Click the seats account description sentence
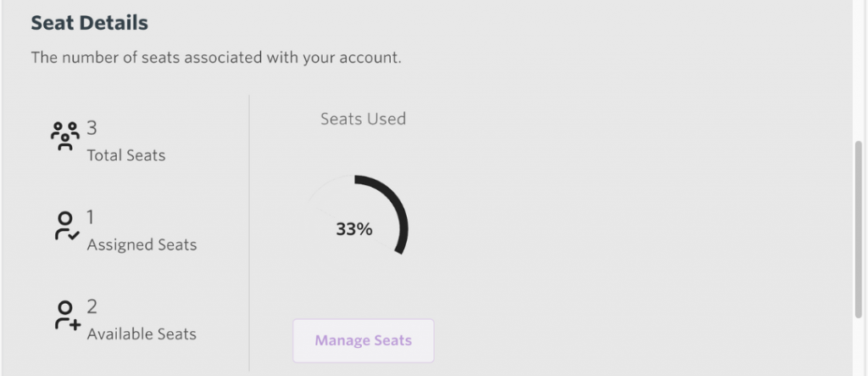The image size is (868, 376). [x=216, y=57]
